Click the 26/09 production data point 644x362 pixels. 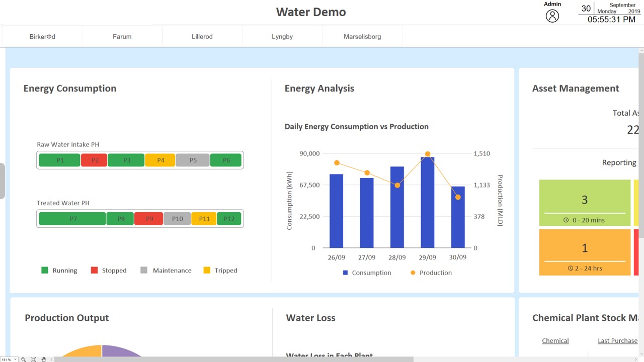click(x=337, y=163)
